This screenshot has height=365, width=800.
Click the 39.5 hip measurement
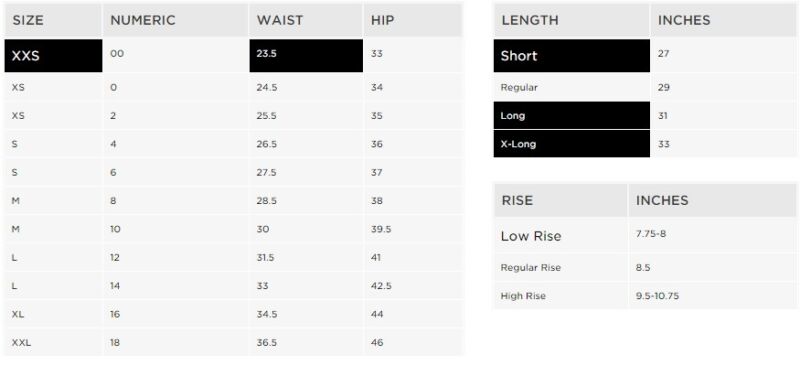click(381, 229)
